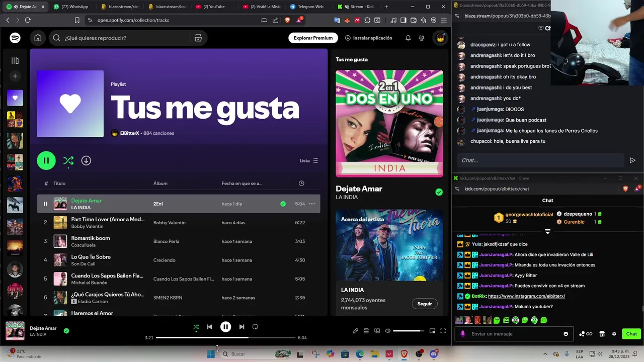Viewport: 644px width, 362px height.
Task: Toggle shuffle in bottom player bar
Action: click(196, 327)
